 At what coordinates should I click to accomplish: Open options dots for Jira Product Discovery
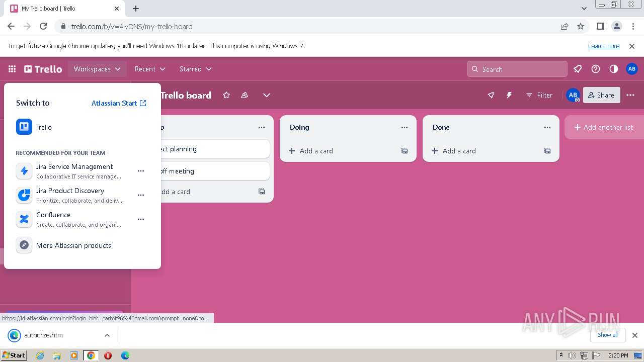point(141,195)
